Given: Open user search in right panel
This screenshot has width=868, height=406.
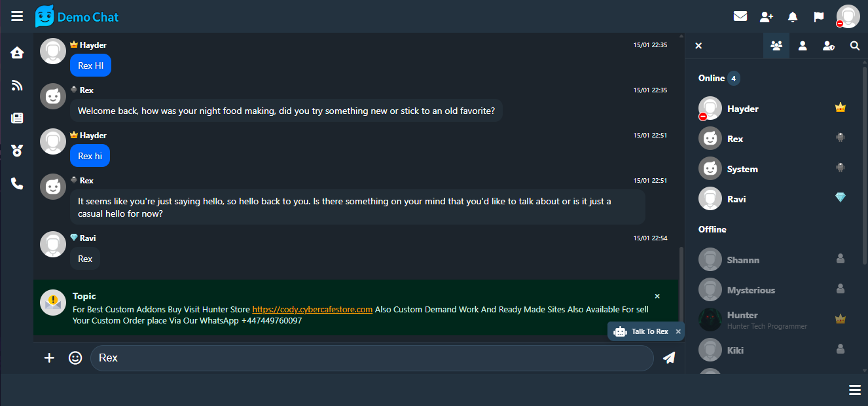Looking at the screenshot, I should [x=855, y=46].
